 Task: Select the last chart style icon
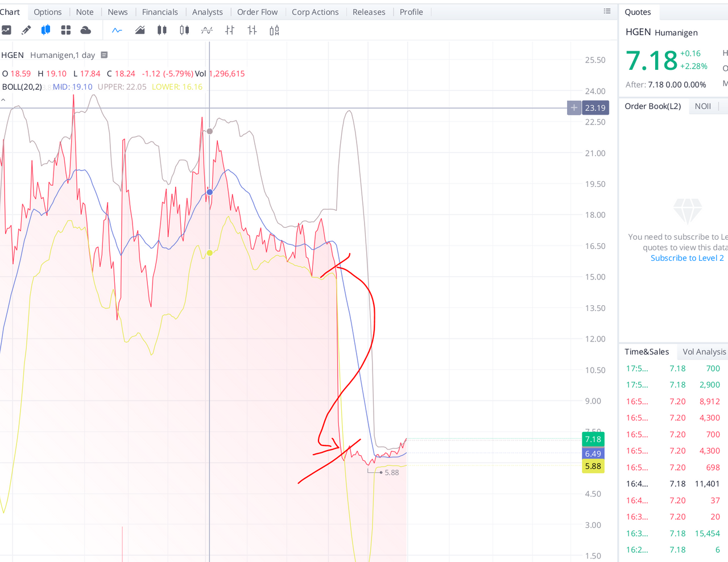click(x=274, y=30)
